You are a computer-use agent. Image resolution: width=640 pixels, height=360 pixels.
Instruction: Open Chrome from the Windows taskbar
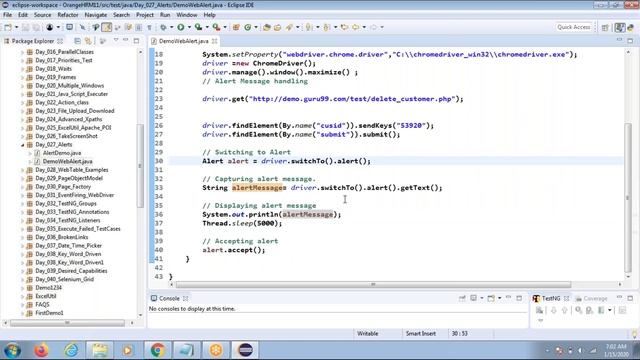[158, 350]
